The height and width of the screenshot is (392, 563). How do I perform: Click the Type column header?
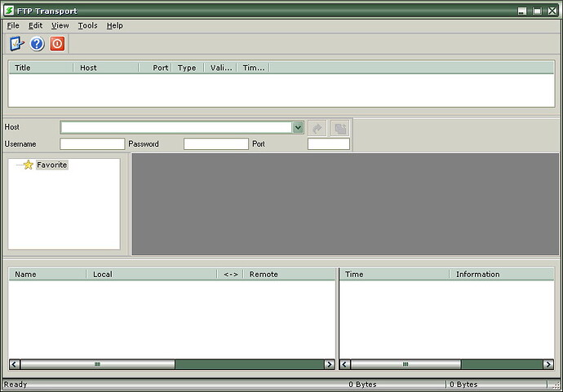(188, 68)
